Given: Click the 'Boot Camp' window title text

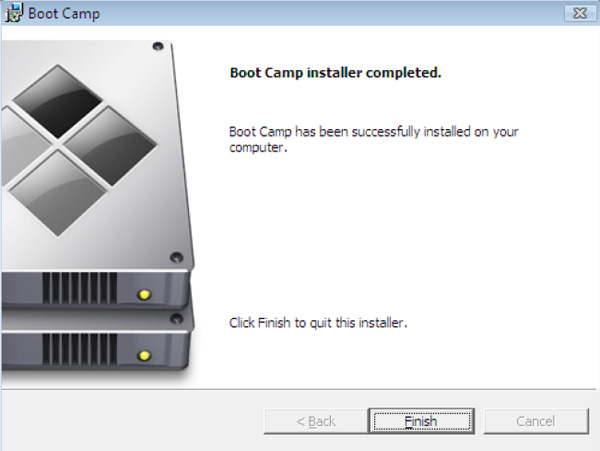Looking at the screenshot, I should [x=64, y=14].
